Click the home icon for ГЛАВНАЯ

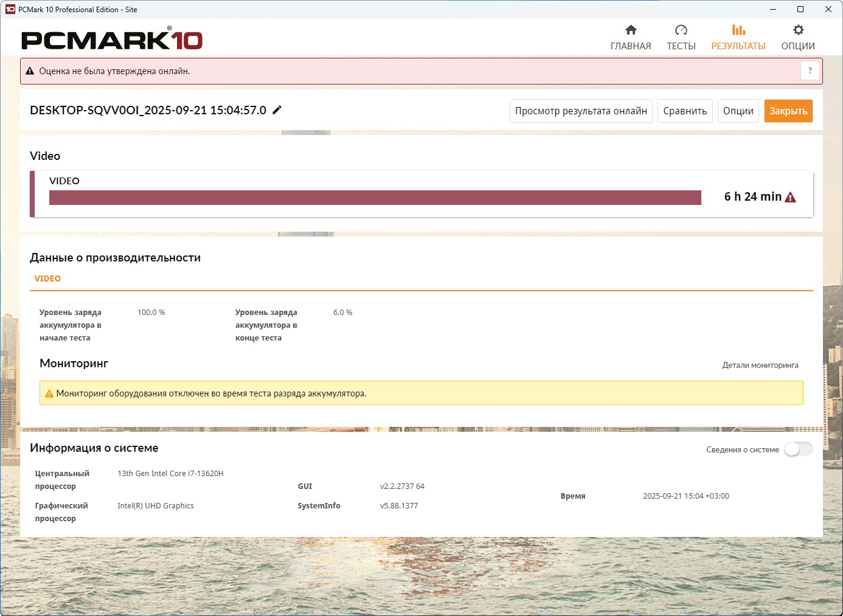tap(631, 30)
